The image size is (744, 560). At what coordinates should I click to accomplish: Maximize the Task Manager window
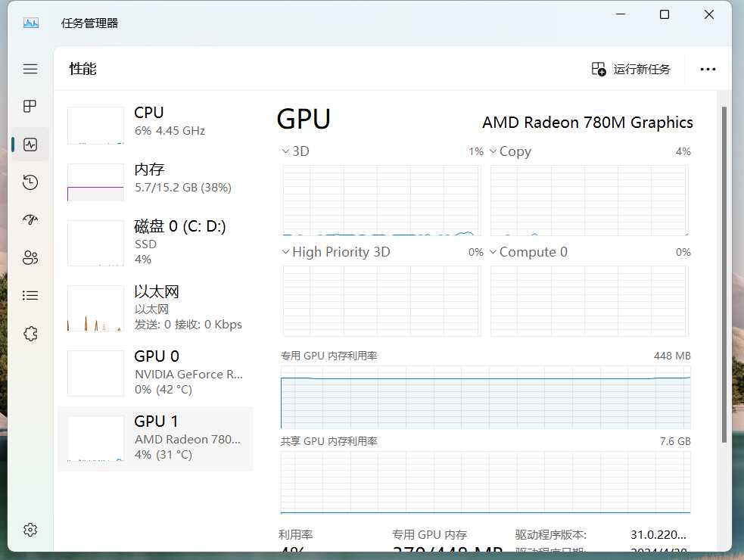[x=665, y=14]
